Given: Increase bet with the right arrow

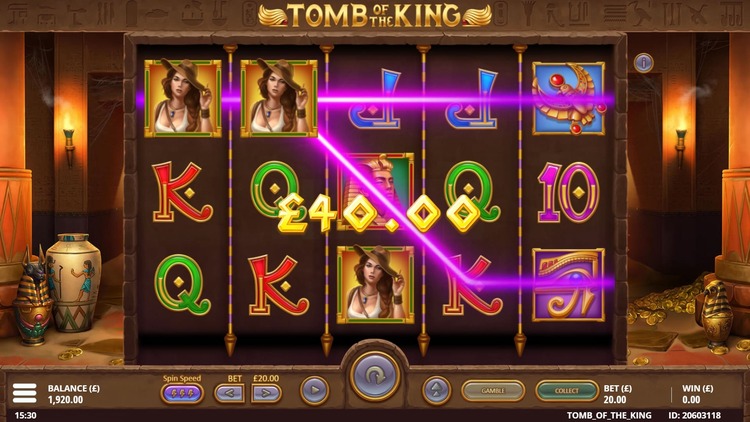Looking at the screenshot, I should (x=266, y=393).
